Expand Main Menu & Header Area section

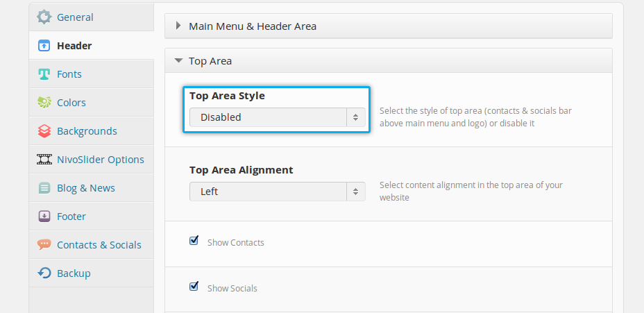click(x=252, y=26)
